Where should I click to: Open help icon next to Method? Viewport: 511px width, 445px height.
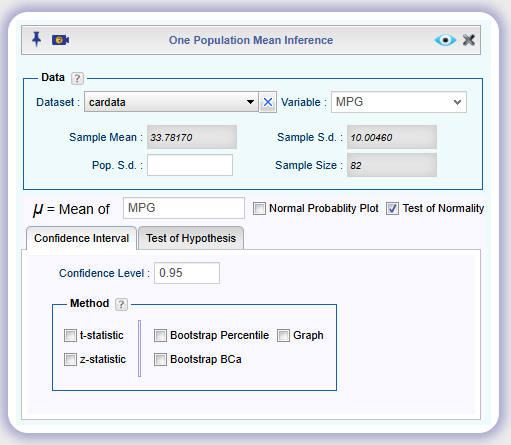click(x=121, y=304)
